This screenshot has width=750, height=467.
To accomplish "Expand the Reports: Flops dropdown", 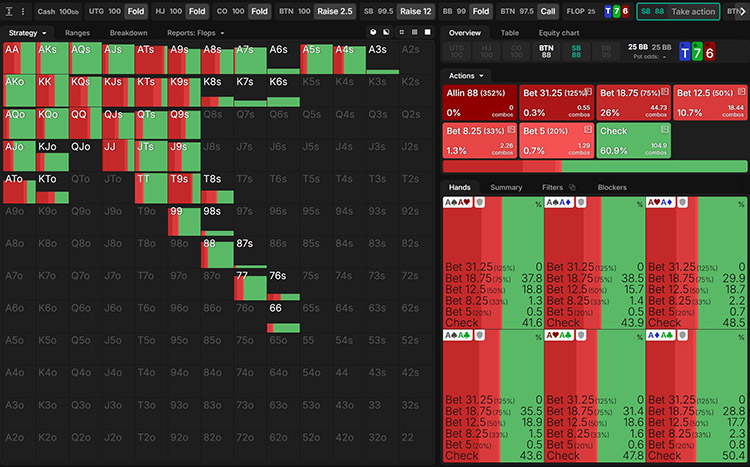I will [x=196, y=33].
